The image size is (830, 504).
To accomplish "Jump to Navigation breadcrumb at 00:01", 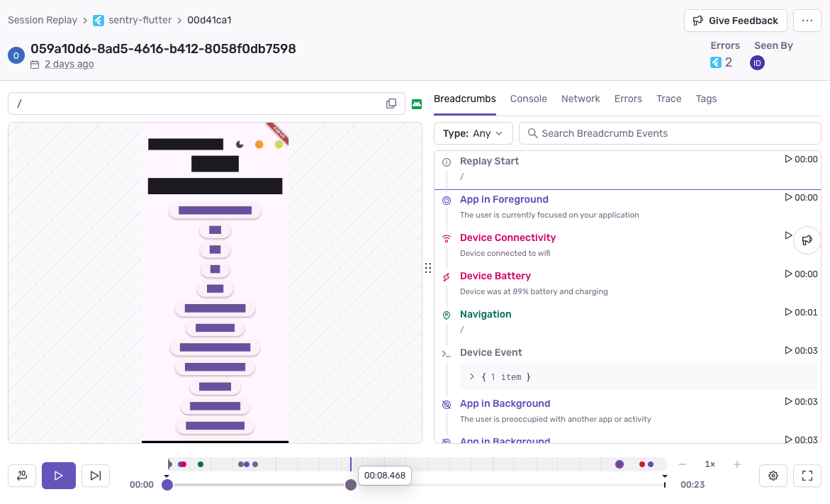I will pos(801,313).
